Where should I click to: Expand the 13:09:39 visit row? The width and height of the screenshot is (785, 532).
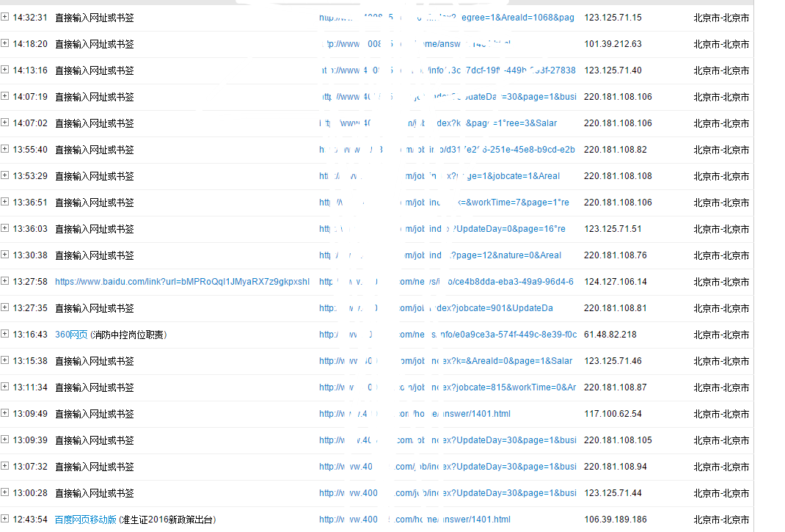point(4,440)
